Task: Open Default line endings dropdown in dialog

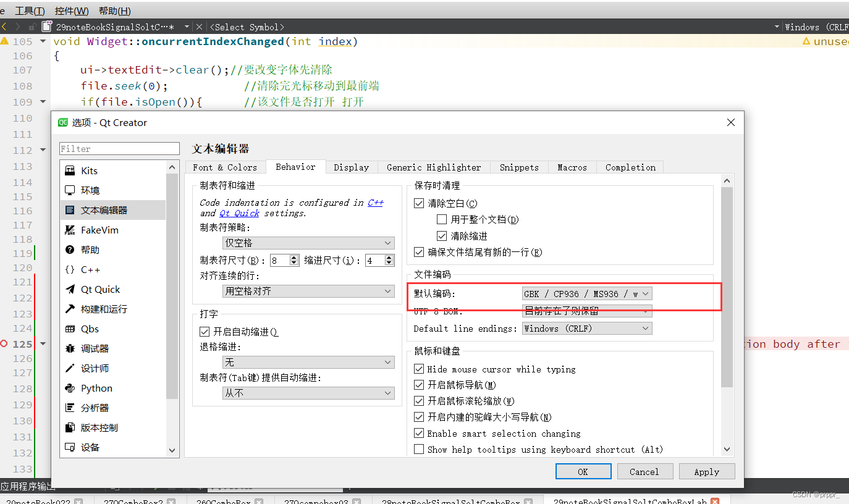Action: [x=587, y=329]
